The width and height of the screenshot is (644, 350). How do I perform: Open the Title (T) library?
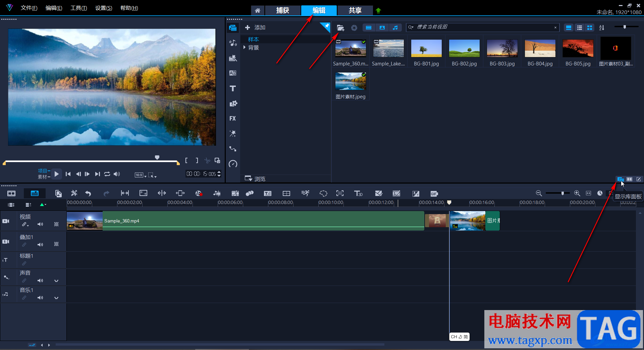pyautogui.click(x=233, y=88)
